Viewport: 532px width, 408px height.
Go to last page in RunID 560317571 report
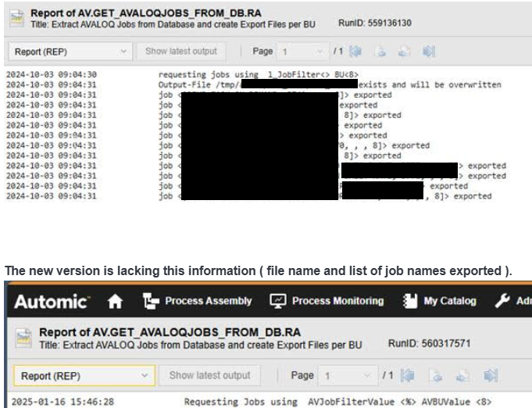click(x=491, y=375)
